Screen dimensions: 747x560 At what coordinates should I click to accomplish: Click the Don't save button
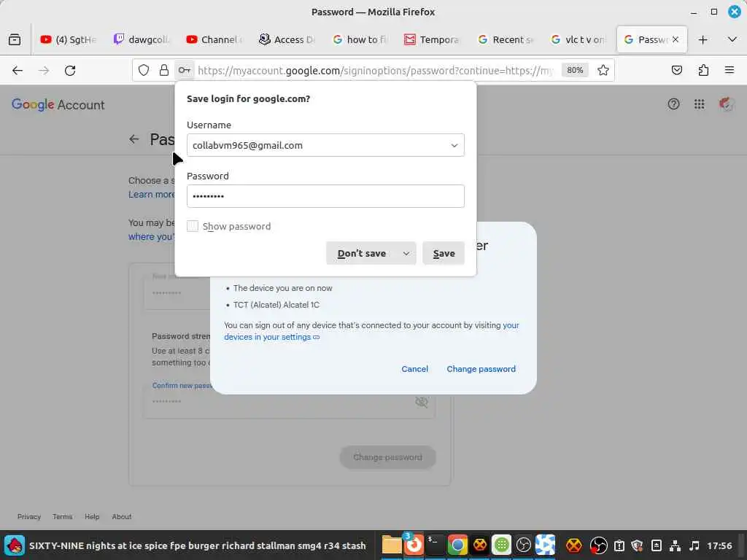pos(362,253)
